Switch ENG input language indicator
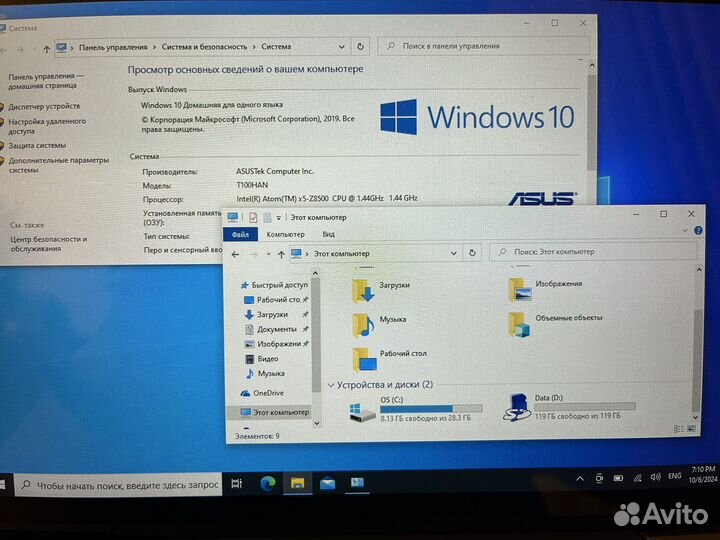The height and width of the screenshot is (540, 720). (x=675, y=476)
